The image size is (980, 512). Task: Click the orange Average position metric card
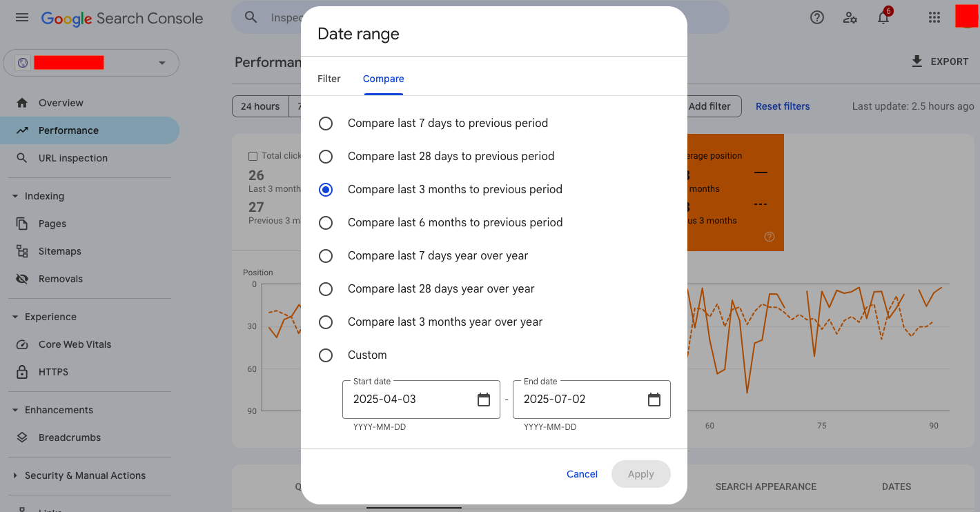tap(735, 192)
